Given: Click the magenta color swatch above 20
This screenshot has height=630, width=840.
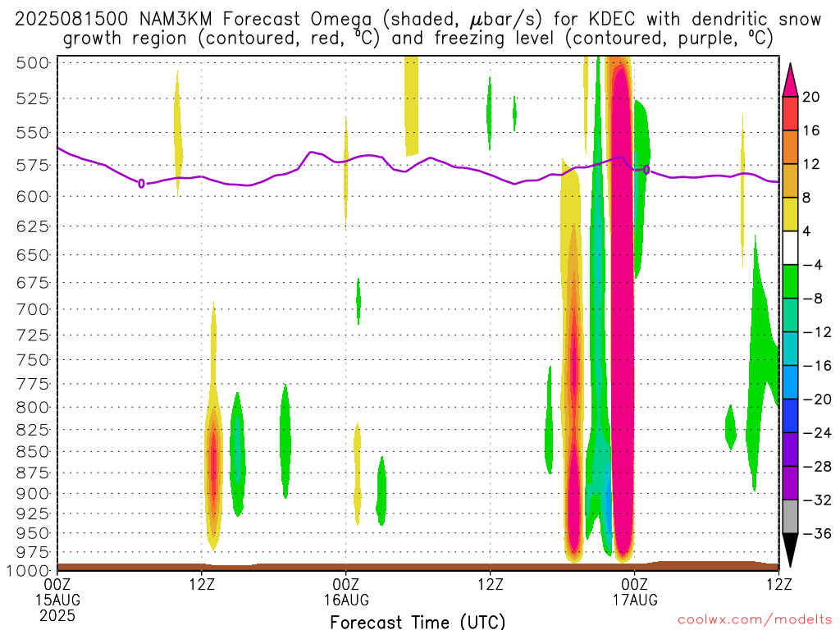Looking at the screenshot, I should point(790,80).
